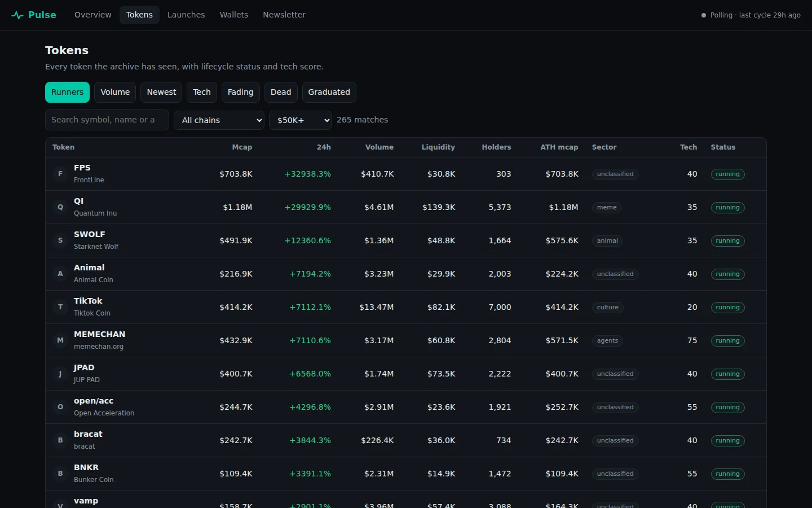Open the $50K+ market cap filter

pyautogui.click(x=301, y=120)
